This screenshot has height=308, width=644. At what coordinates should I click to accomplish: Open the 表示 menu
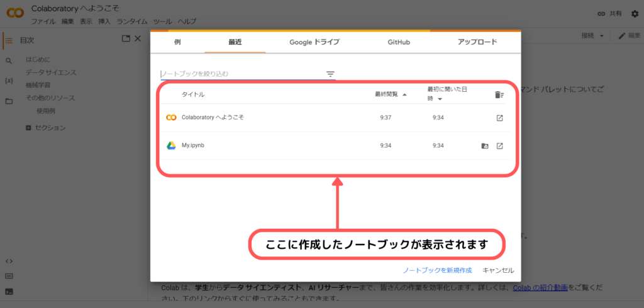[x=86, y=22]
